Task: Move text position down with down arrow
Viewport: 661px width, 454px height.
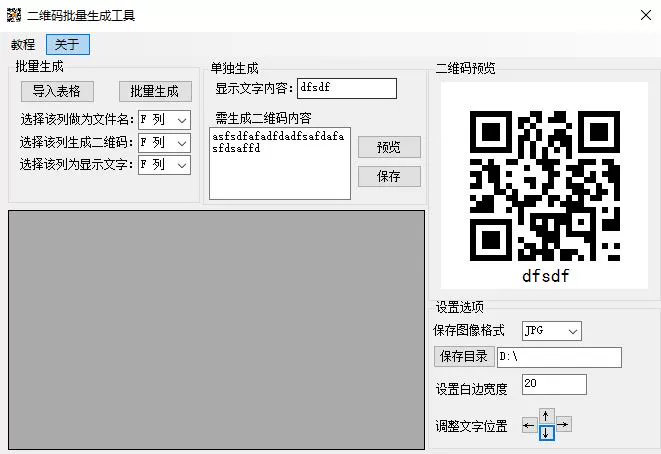Action: point(546,433)
